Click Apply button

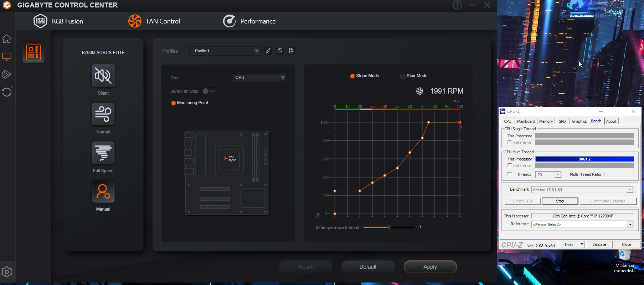pyautogui.click(x=430, y=267)
